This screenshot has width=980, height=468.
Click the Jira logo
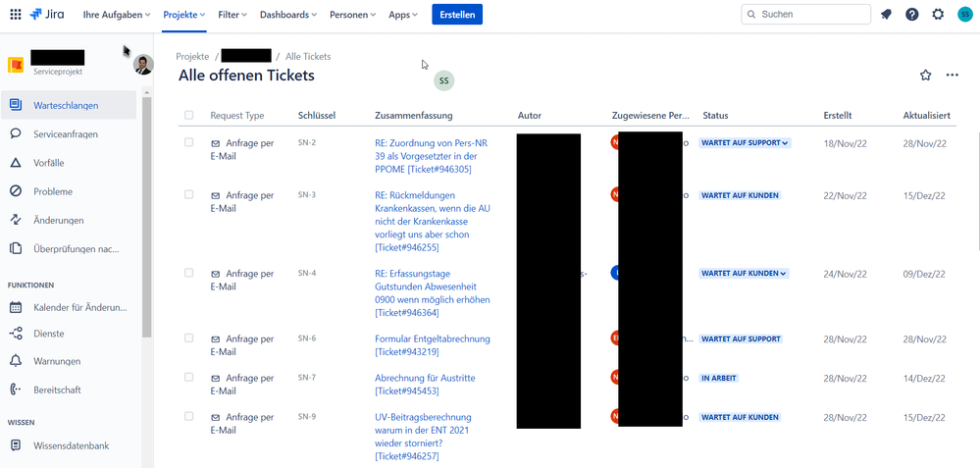(x=46, y=15)
